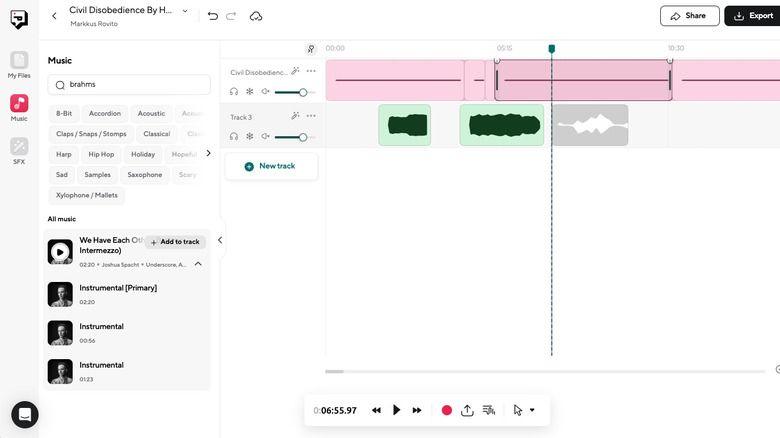Image resolution: width=780 pixels, height=438 pixels.
Task: Click the magic wand on Track 3
Action: point(295,116)
